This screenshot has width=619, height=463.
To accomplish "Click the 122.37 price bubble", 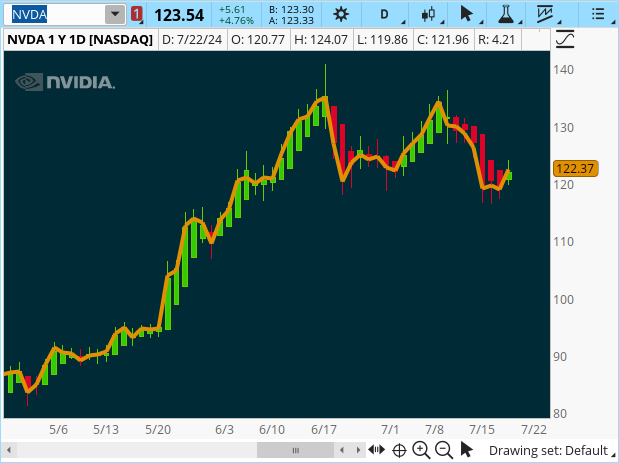I will point(576,169).
